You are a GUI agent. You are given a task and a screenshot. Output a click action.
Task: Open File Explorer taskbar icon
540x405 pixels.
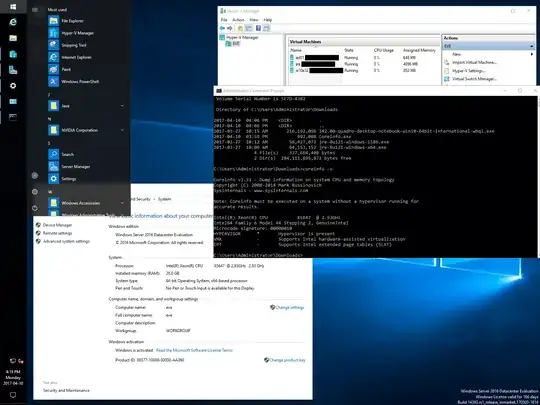coord(13,38)
